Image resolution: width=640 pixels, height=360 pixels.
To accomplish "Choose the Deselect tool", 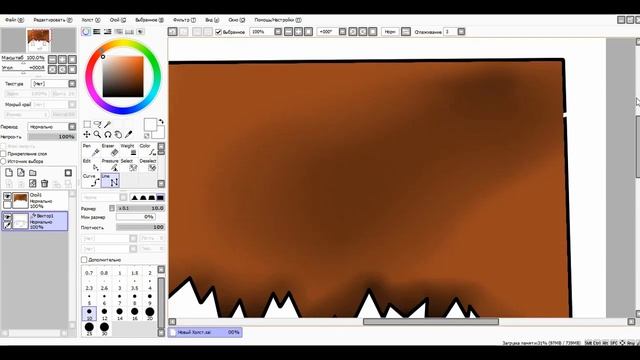I will (147, 165).
